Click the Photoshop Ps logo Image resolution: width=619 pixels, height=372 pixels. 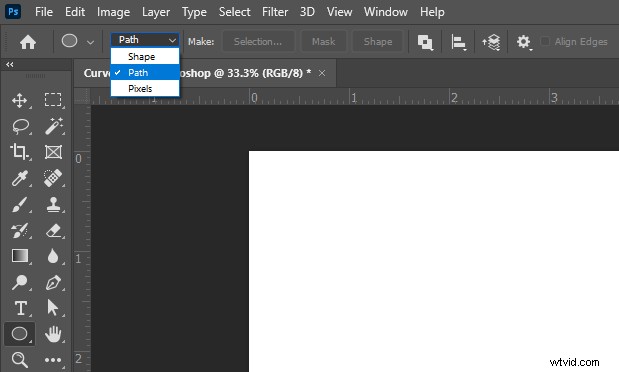(13, 12)
